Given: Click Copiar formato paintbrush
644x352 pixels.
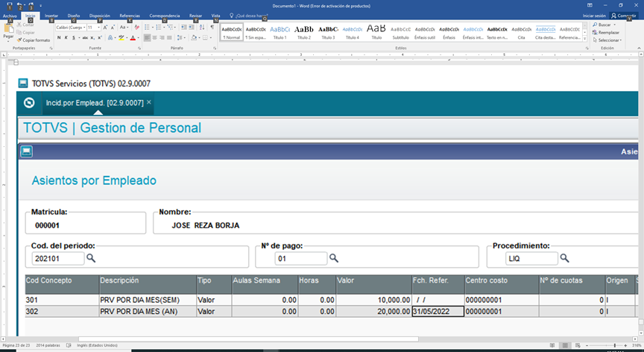Looking at the screenshot, I should 34,40.
